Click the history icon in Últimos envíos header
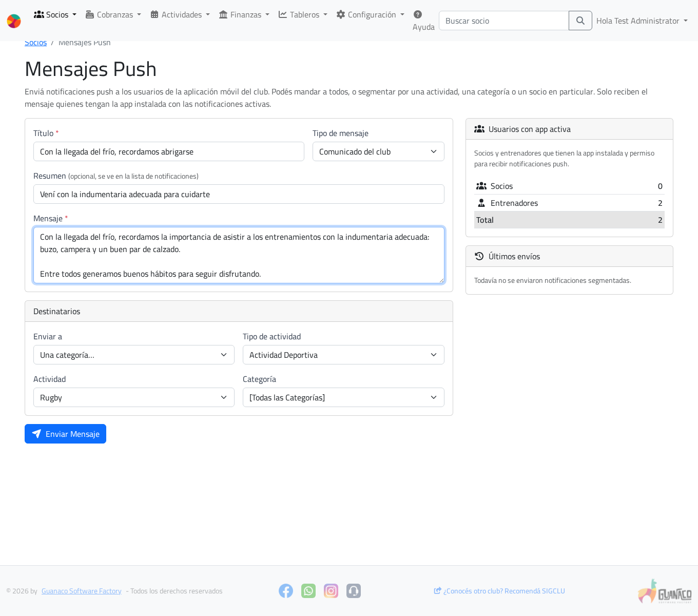The width and height of the screenshot is (698, 616). coord(479,256)
